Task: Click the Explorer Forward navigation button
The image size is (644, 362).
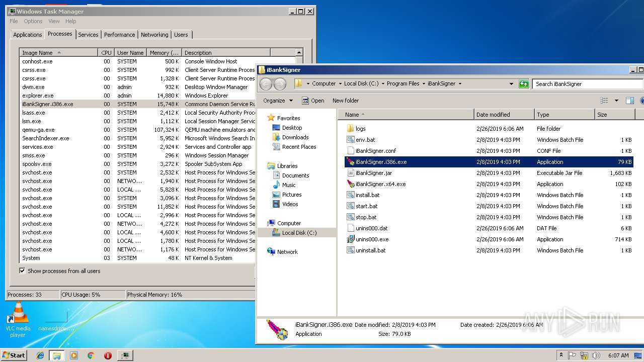Action: coord(280,84)
